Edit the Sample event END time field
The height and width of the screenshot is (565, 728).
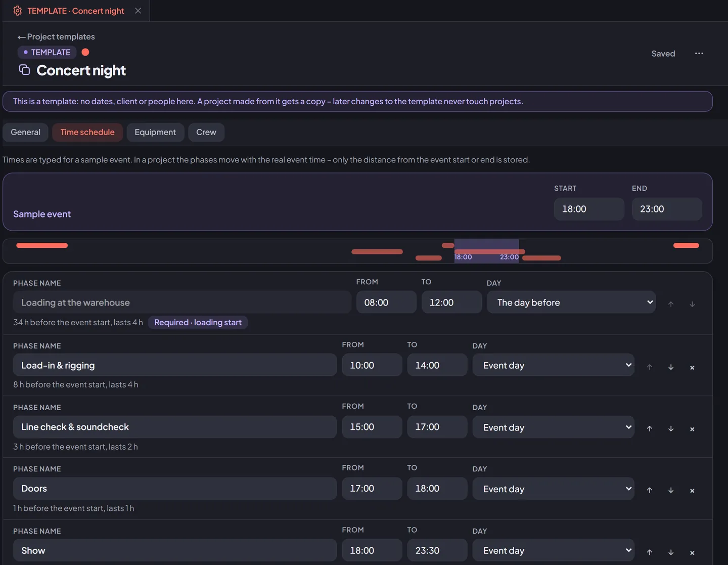click(667, 209)
